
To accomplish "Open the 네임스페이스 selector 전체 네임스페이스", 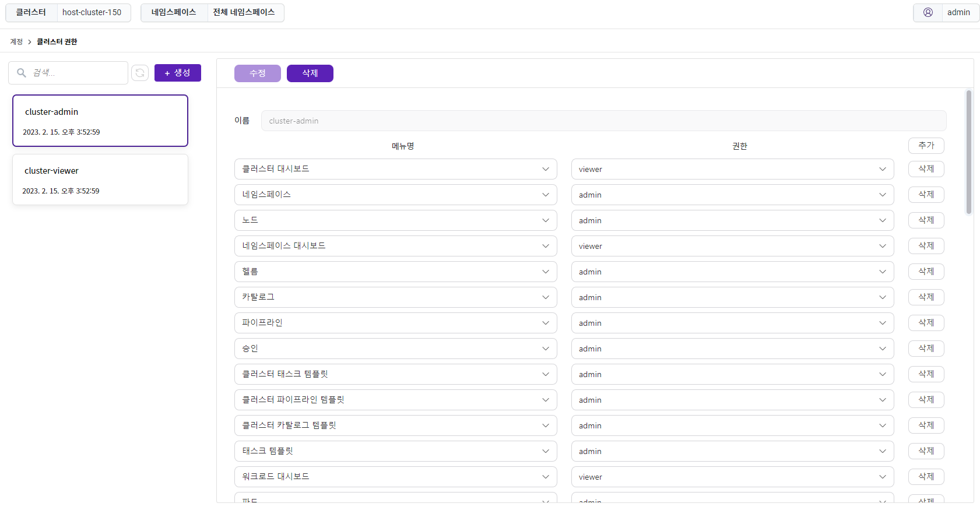I will click(212, 13).
